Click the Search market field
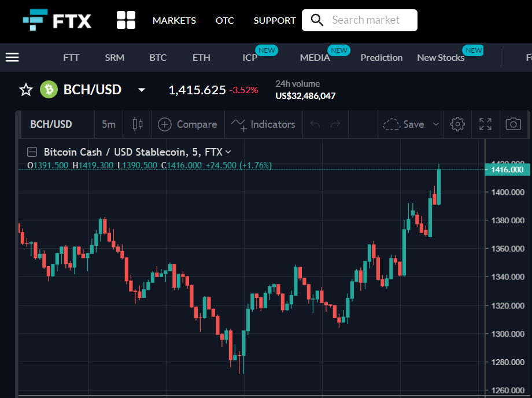 pos(360,20)
